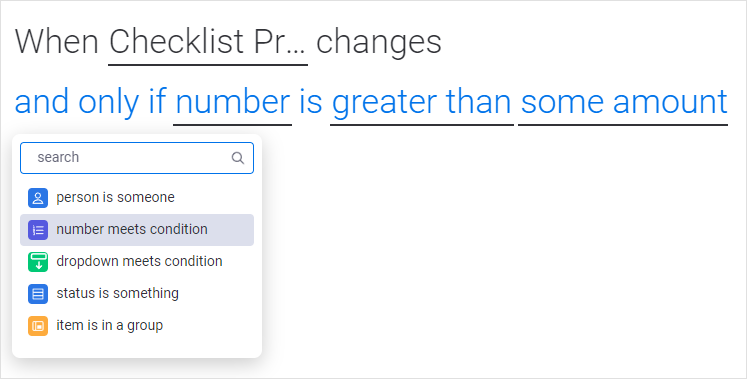
Task: Click the blue word "is" in condition
Action: (311, 102)
